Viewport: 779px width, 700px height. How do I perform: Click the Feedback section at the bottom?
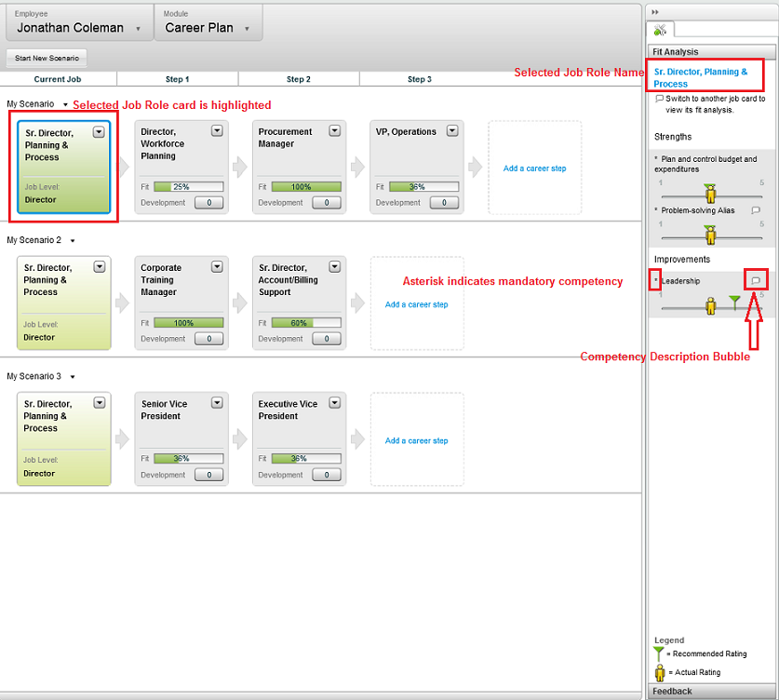[672, 691]
